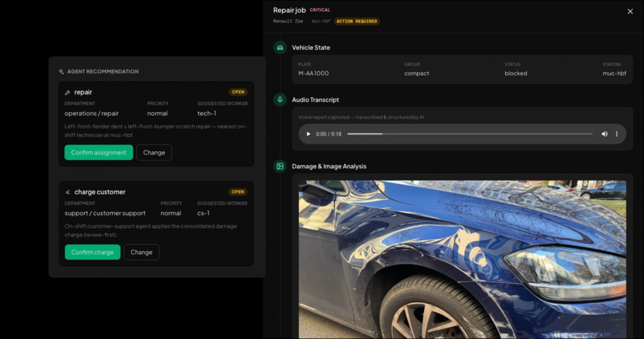Image resolution: width=644 pixels, height=339 pixels.
Task: Click the repair wrench icon
Action: click(x=67, y=92)
